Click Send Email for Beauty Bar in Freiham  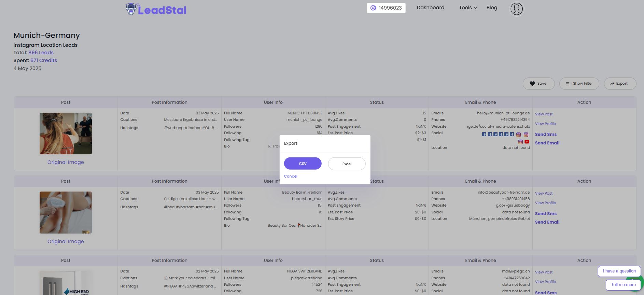[547, 222]
